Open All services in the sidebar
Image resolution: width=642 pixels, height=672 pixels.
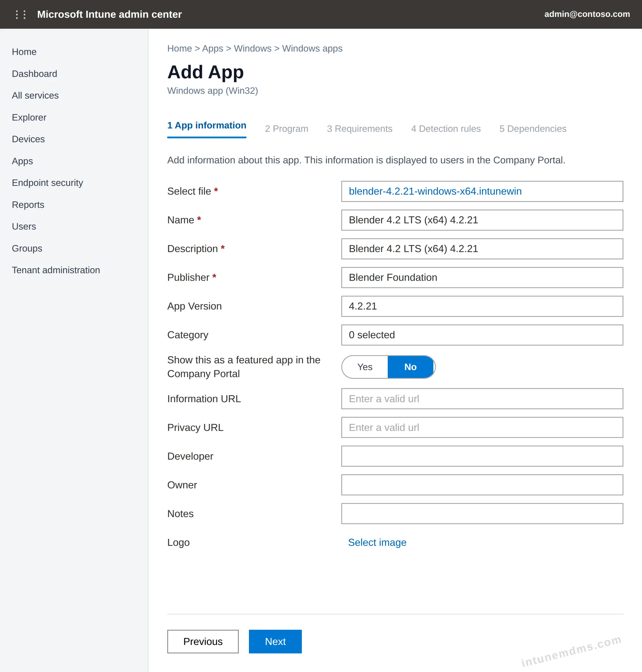pyautogui.click(x=35, y=95)
